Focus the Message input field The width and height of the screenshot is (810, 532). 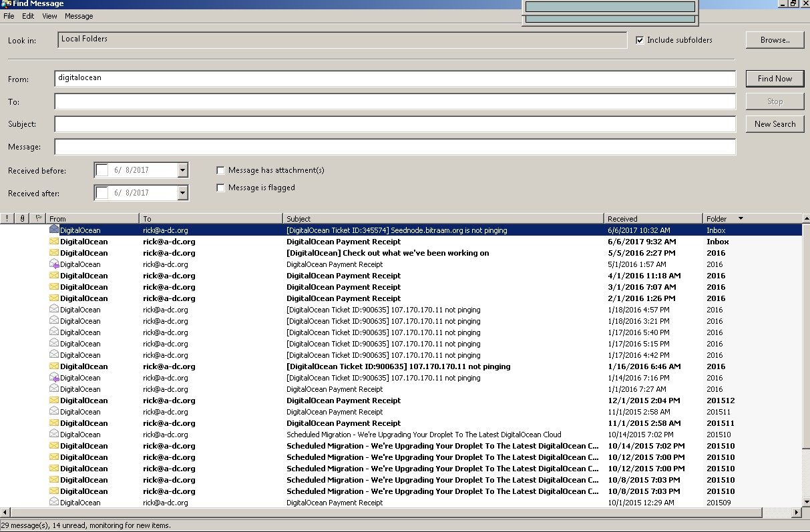(395, 147)
